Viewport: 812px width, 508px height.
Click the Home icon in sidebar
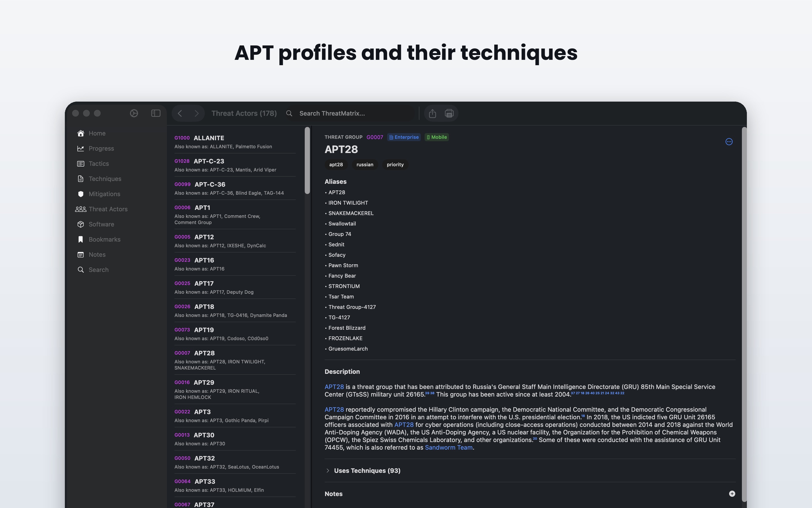81,133
